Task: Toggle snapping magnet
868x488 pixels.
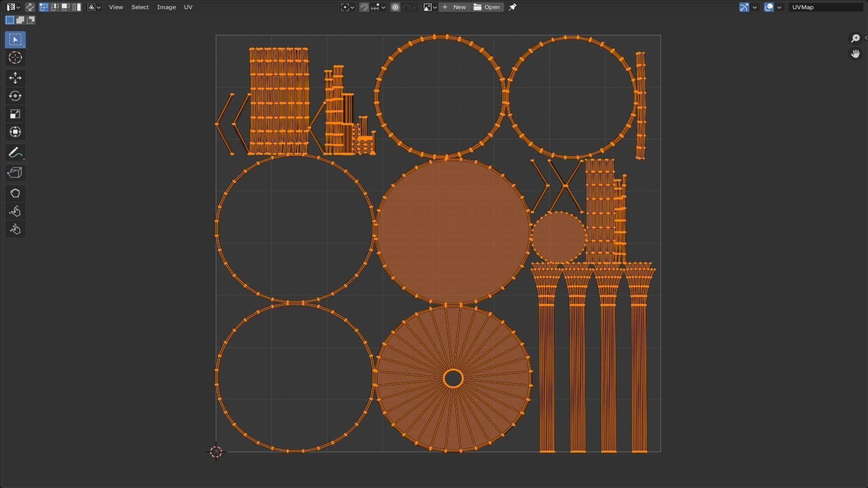Action: 364,7
